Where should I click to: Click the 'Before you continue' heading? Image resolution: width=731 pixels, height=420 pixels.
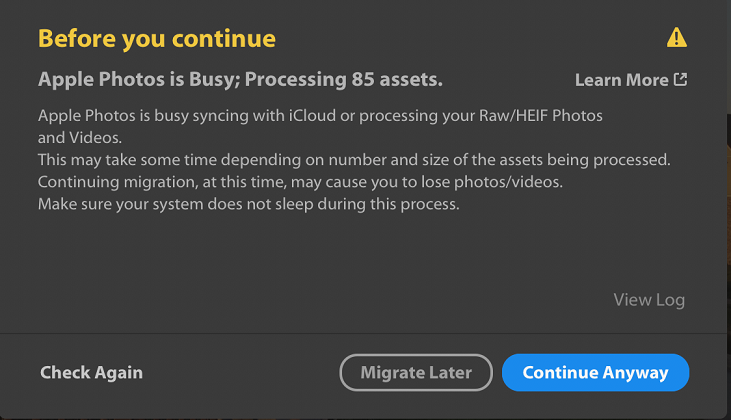157,38
